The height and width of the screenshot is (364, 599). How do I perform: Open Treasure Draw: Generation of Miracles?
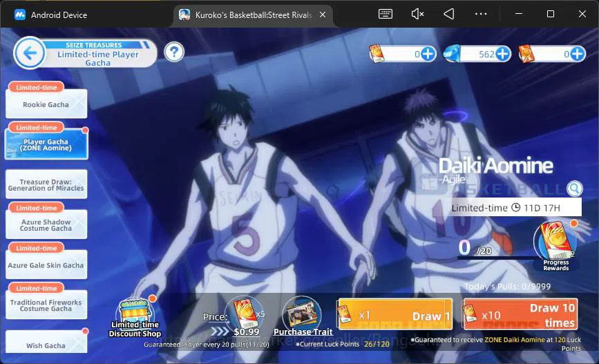point(46,184)
